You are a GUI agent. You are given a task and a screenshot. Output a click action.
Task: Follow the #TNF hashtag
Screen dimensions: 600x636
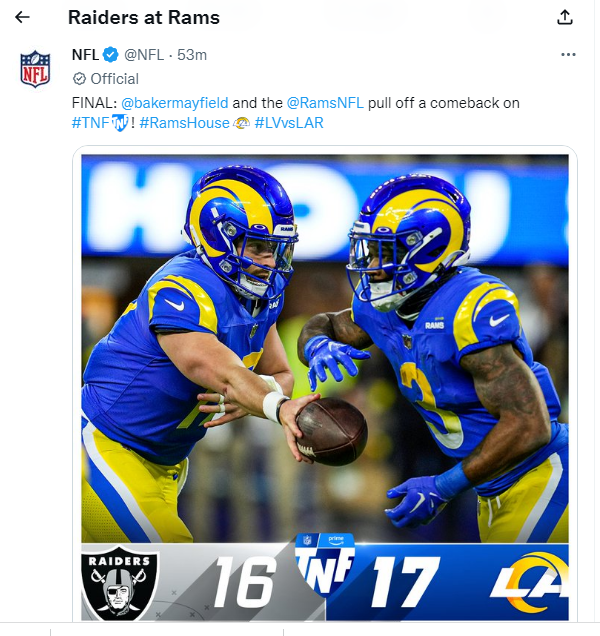coord(90,124)
